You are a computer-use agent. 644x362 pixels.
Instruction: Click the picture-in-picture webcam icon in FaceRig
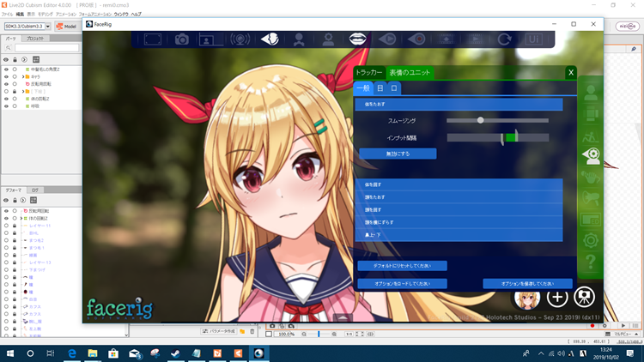click(210, 39)
